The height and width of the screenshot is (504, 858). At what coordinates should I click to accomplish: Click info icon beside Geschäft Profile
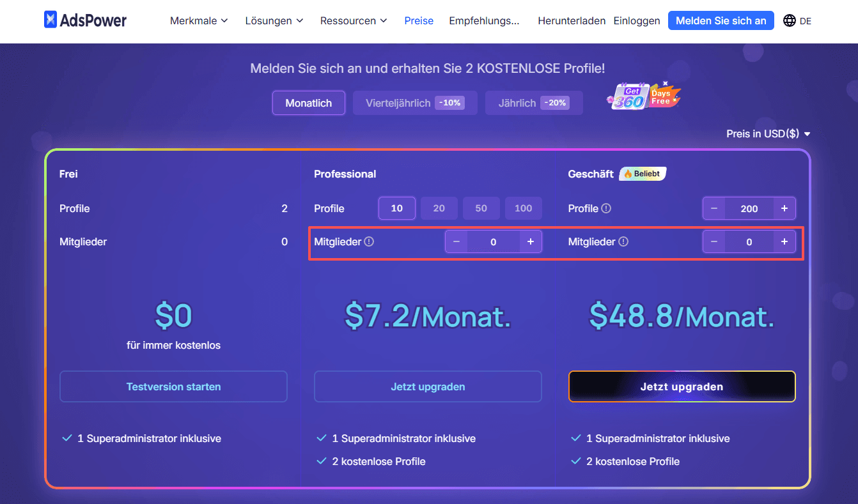click(x=606, y=208)
